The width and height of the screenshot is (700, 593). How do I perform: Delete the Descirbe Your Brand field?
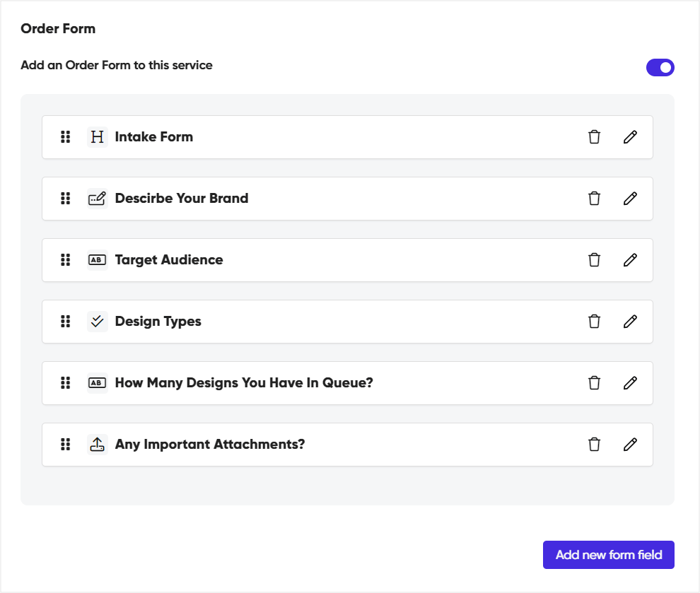pos(594,199)
